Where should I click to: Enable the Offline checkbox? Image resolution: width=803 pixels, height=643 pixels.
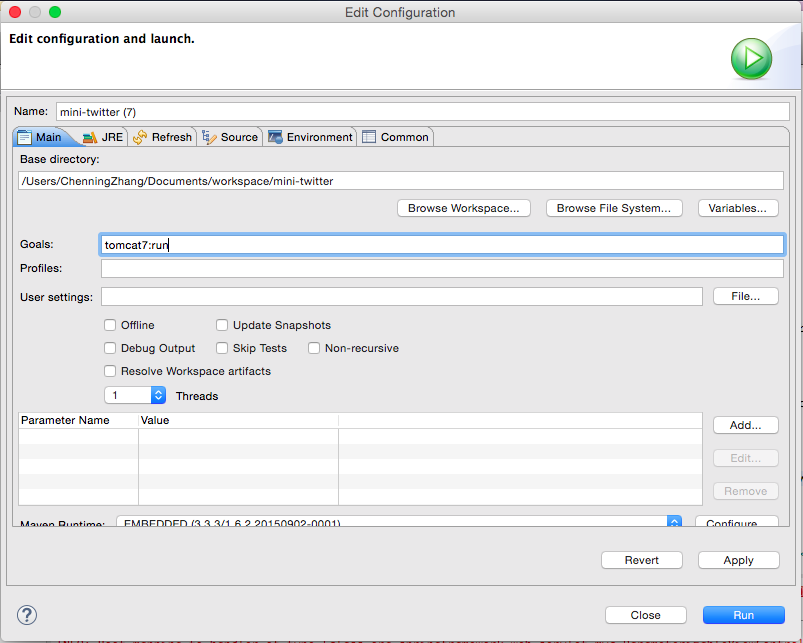click(110, 325)
